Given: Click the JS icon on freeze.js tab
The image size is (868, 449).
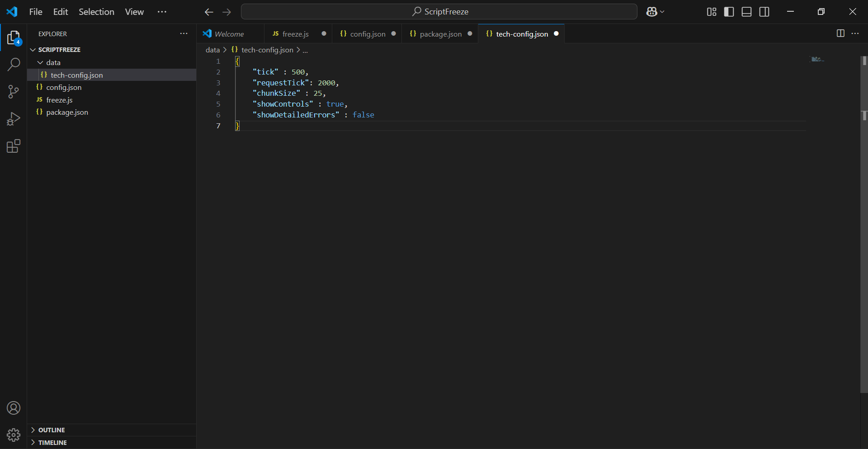Looking at the screenshot, I should pyautogui.click(x=275, y=34).
